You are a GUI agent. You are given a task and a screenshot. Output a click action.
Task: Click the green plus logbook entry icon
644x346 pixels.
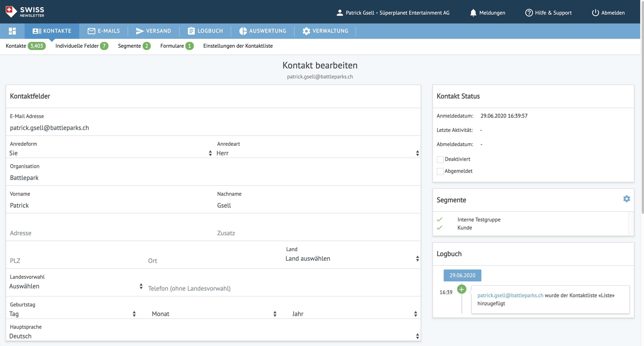462,289
